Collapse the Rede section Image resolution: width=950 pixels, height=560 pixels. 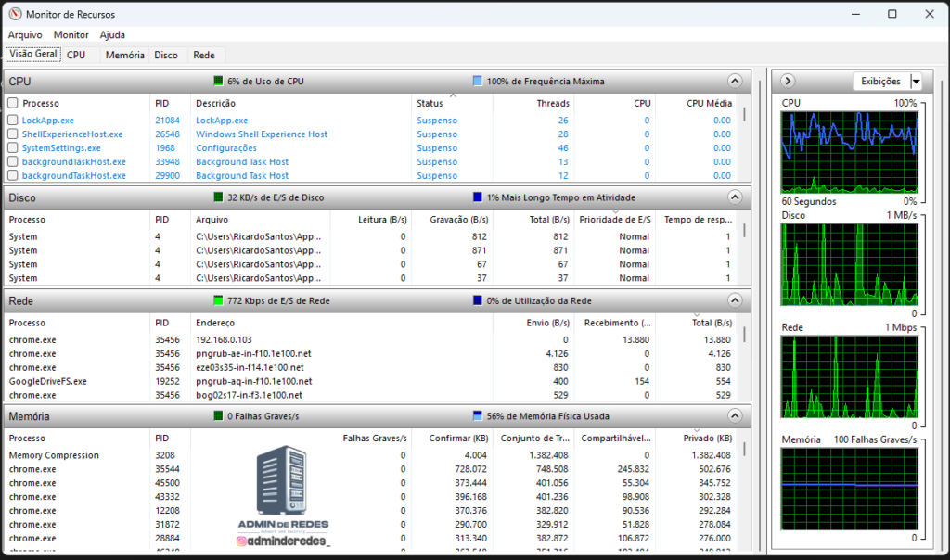[x=735, y=301]
